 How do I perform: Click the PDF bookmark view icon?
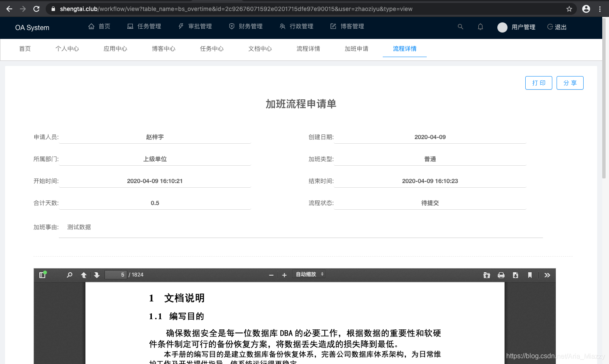[530, 275]
